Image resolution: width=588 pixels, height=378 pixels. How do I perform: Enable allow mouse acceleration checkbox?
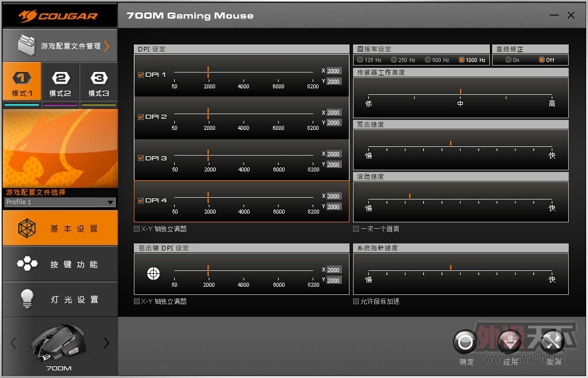pyautogui.click(x=356, y=301)
